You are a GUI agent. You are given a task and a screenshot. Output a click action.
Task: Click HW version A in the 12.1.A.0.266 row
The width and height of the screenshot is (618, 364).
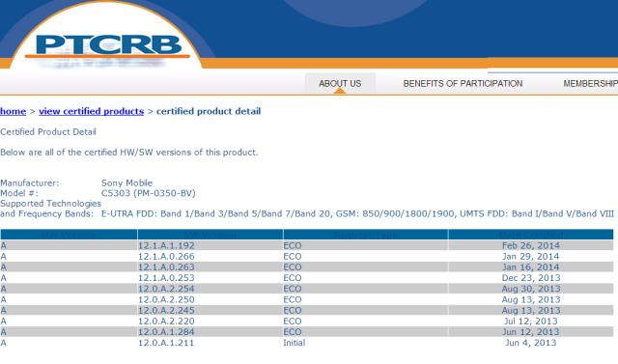pyautogui.click(x=4, y=257)
